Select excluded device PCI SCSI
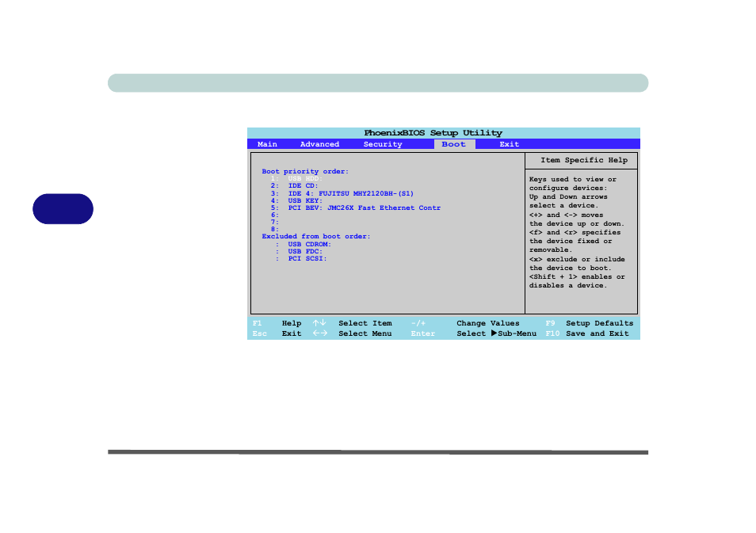The image size is (756, 533). click(x=301, y=259)
